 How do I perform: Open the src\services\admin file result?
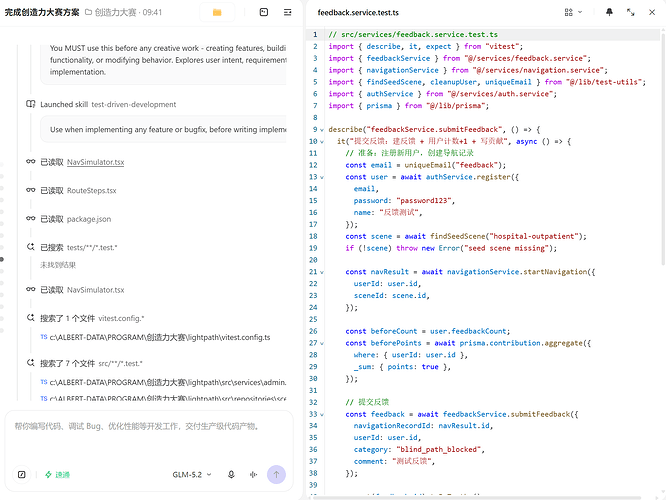click(x=167, y=382)
